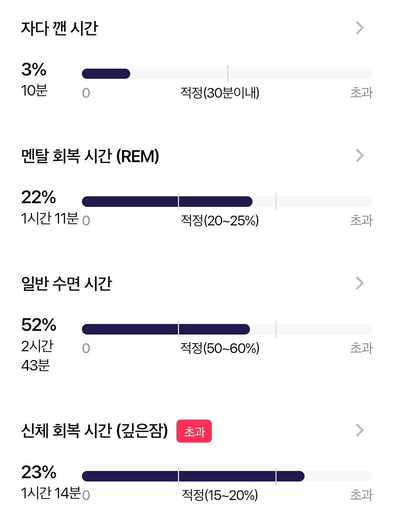Tap the 신체 회복 시간 (깊은잠) heading

[x=95, y=431]
